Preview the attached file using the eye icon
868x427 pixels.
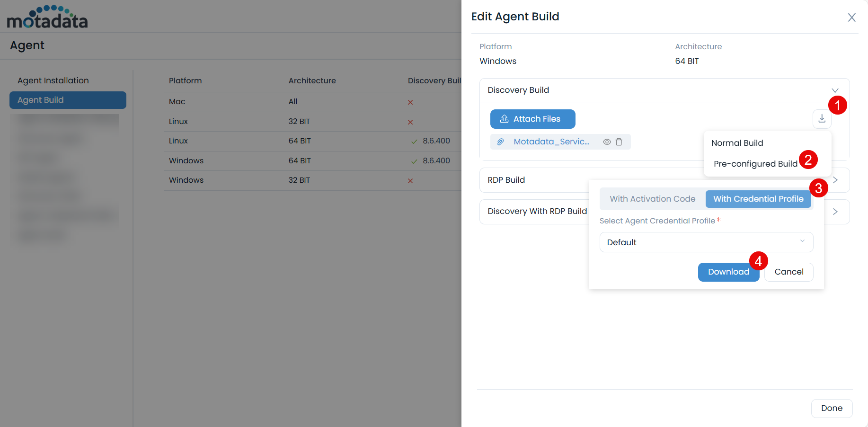click(607, 142)
